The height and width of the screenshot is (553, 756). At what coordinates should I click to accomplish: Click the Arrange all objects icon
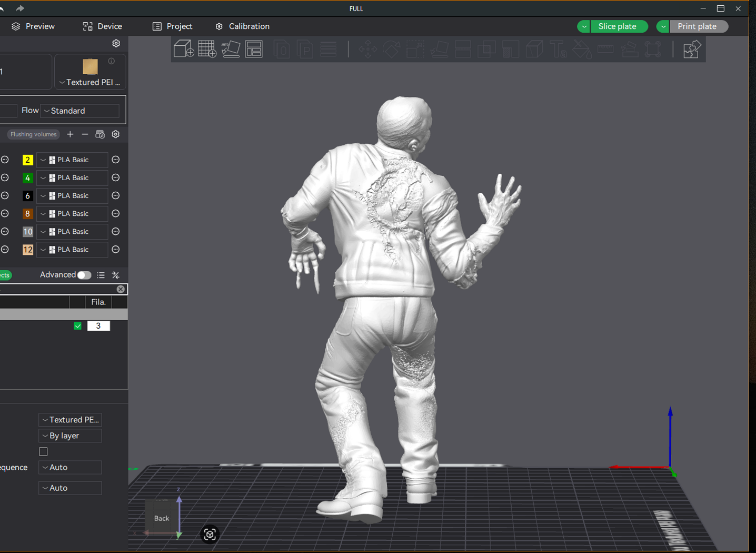pos(254,49)
